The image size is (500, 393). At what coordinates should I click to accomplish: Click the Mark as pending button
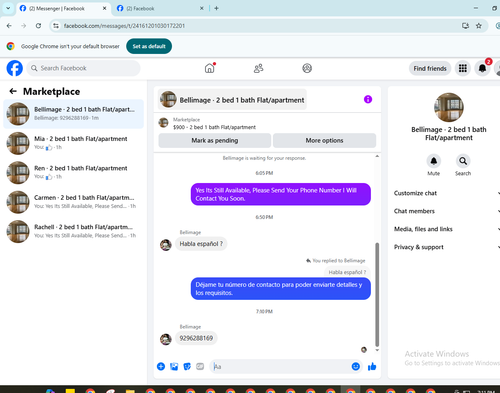215,140
